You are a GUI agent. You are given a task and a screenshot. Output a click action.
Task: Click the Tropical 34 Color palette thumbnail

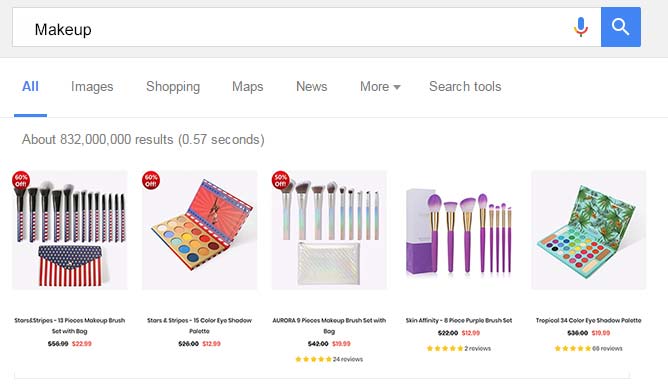588,230
